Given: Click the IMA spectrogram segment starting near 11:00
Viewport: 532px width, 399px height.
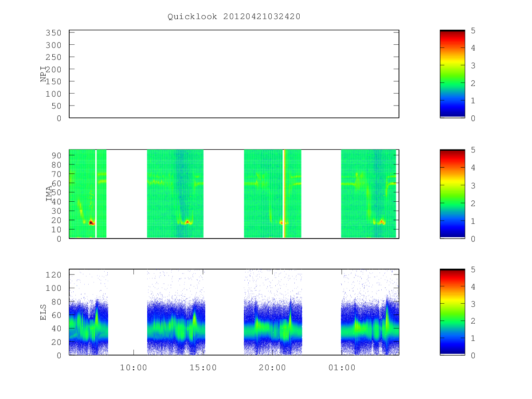Looking at the screenshot, I should (175, 194).
